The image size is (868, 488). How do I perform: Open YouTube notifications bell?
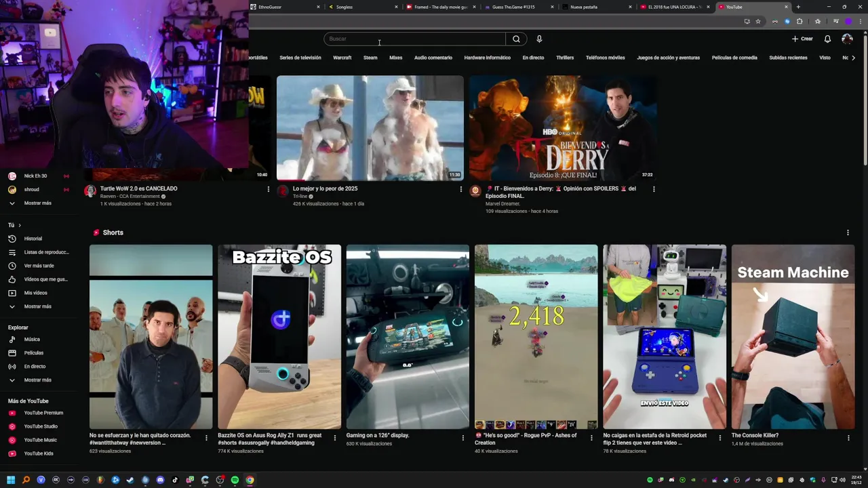point(827,39)
